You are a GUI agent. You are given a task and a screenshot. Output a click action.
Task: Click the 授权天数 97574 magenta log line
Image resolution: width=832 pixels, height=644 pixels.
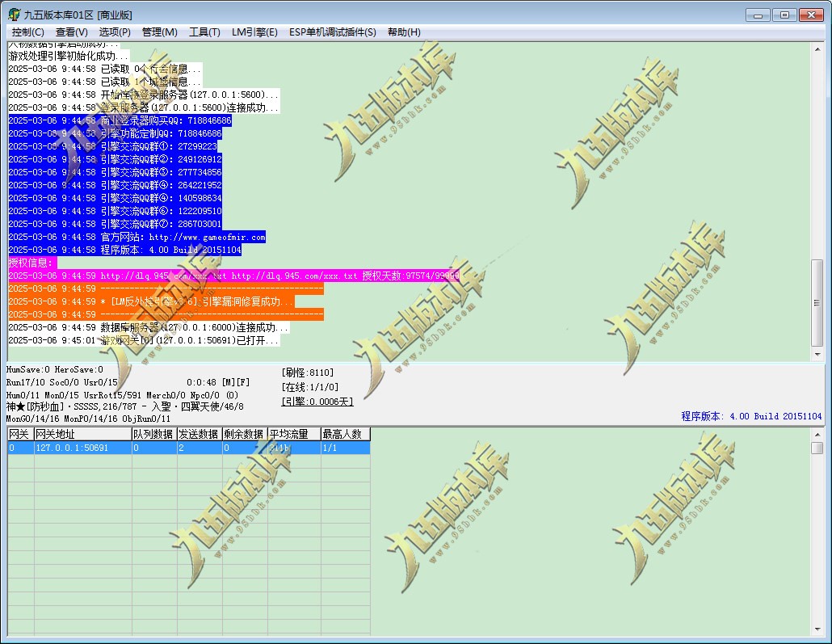point(233,276)
